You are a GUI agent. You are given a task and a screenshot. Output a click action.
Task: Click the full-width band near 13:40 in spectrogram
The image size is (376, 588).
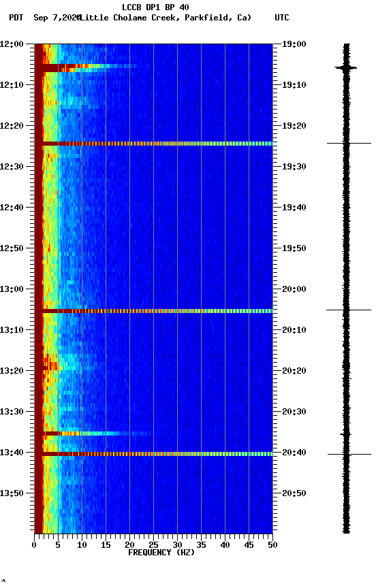pyautogui.click(x=153, y=454)
